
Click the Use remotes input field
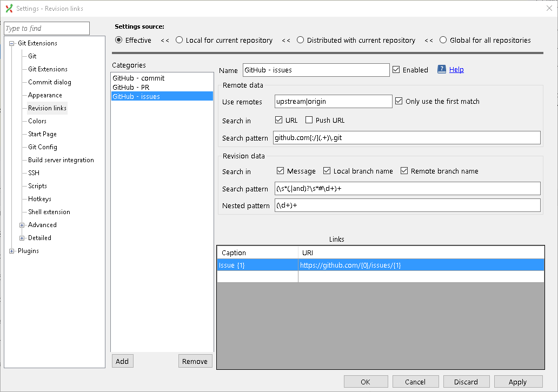(334, 102)
